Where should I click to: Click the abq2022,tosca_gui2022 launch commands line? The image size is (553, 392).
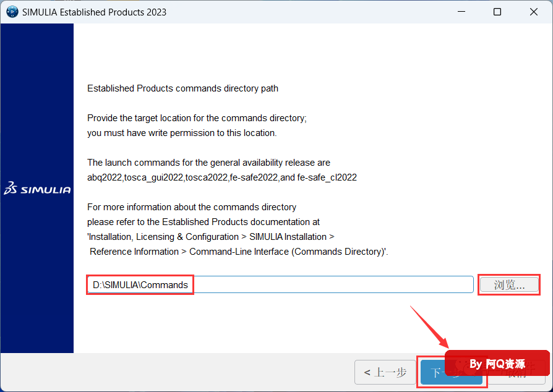point(222,177)
